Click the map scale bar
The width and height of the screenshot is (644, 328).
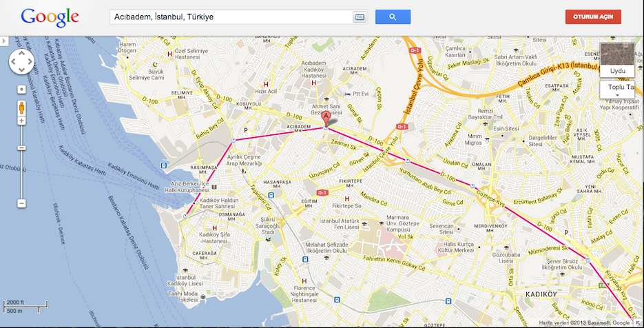click(25, 307)
